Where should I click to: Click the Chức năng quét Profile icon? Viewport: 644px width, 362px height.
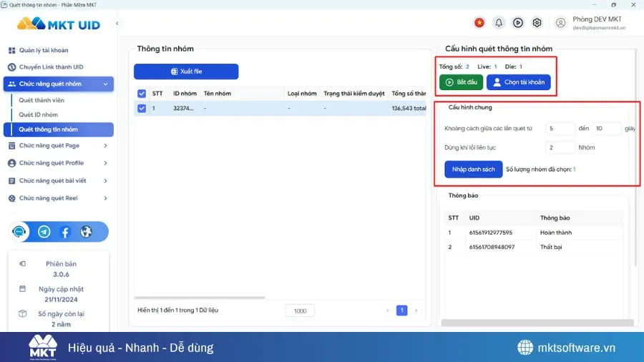(12, 163)
